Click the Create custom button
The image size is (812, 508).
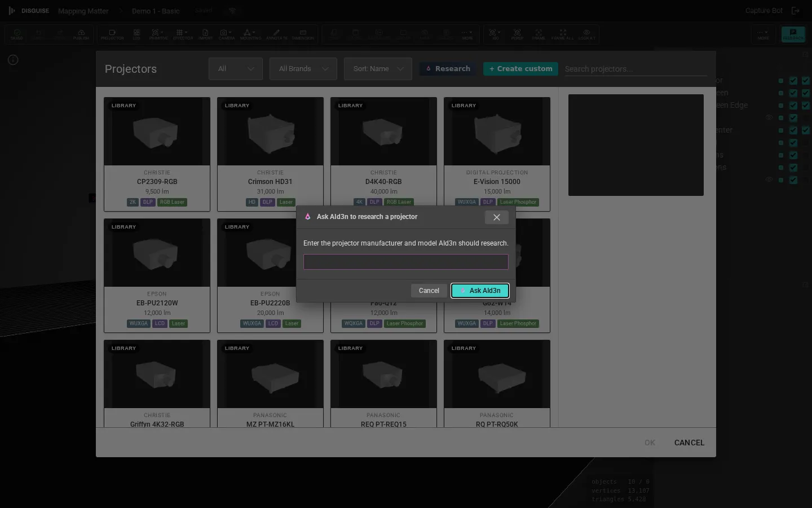pos(520,69)
